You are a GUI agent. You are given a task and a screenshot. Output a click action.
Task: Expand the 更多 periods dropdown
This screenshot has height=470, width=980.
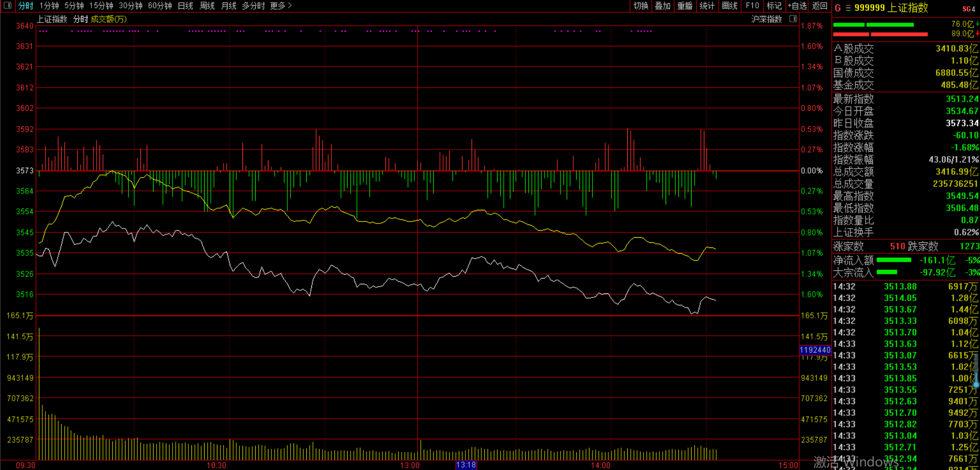click(281, 6)
